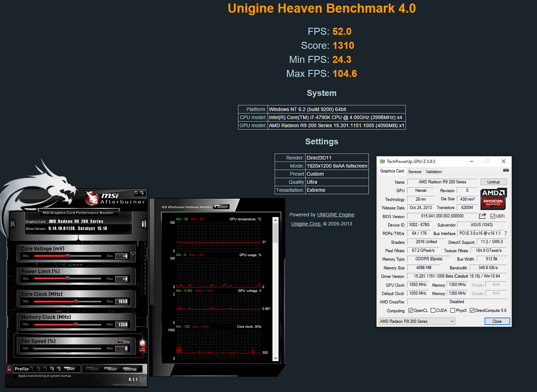
Task: Expand the Core Voltage arrow options
Action: (x=133, y=254)
